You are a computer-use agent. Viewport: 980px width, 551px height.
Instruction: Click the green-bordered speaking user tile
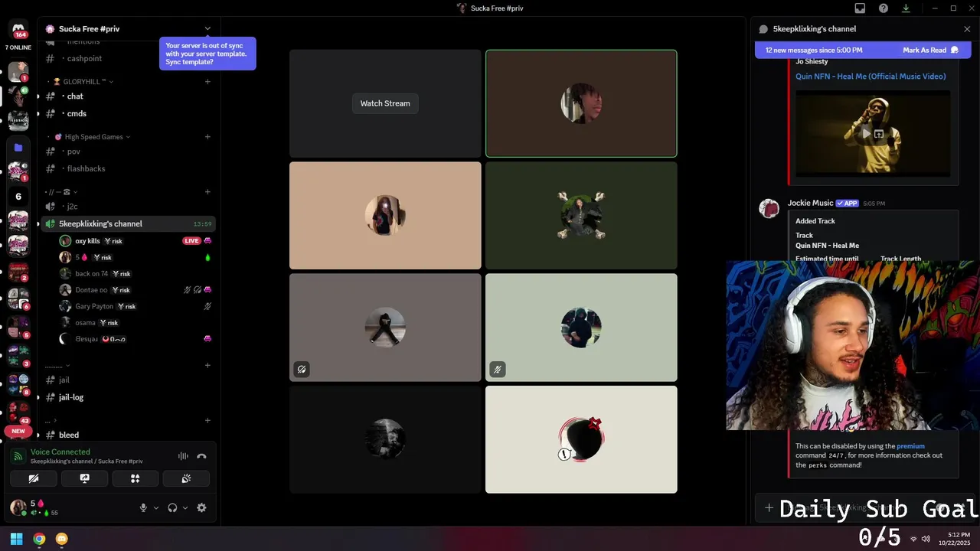[581, 103]
